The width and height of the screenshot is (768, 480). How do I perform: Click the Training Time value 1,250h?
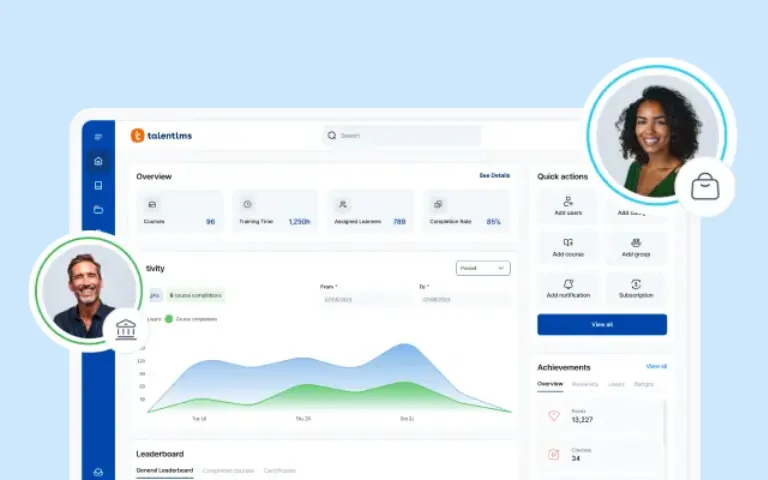[299, 222]
